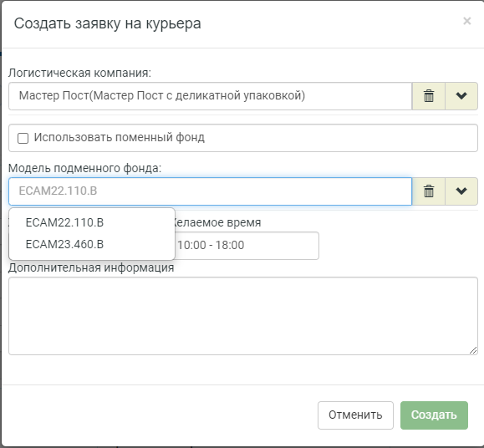Enable the Использовать поменный фонд checkbox
This screenshot has height=448, width=484.
[x=23, y=138]
